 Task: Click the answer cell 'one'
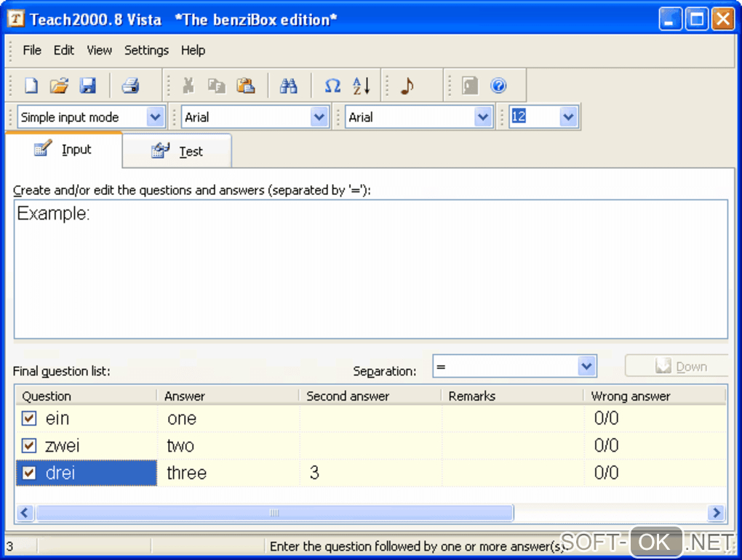(x=228, y=419)
